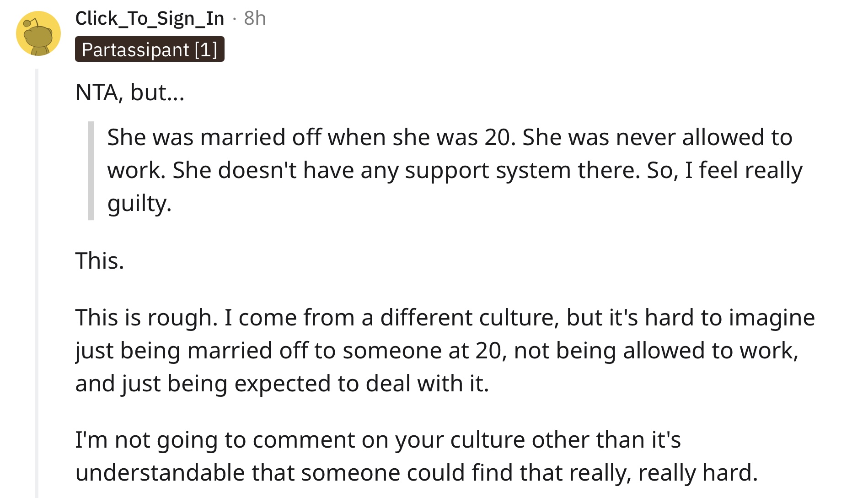Collapse the comment via the thread line
The image size is (868, 498).
[37, 283]
